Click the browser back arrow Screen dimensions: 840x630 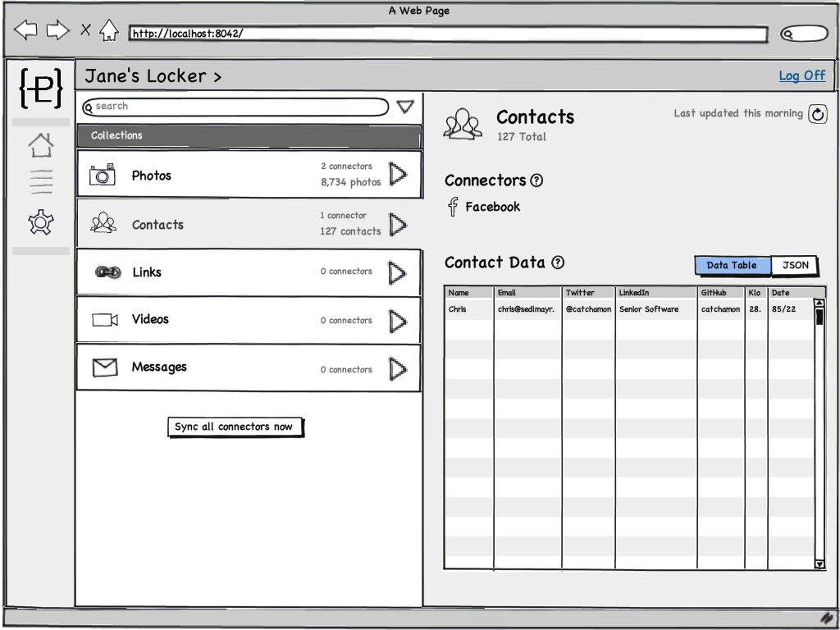pyautogui.click(x=25, y=30)
